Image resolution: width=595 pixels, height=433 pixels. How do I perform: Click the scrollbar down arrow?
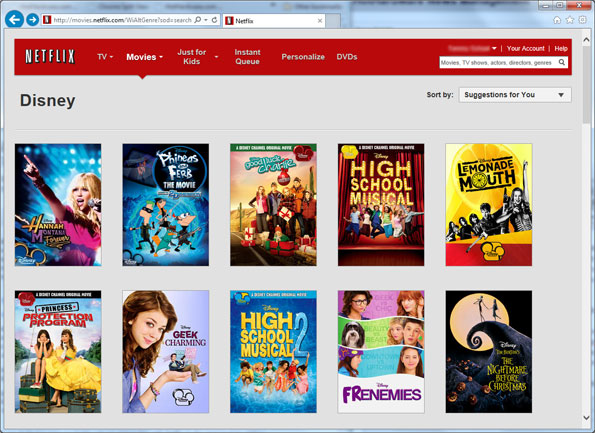coord(586,417)
